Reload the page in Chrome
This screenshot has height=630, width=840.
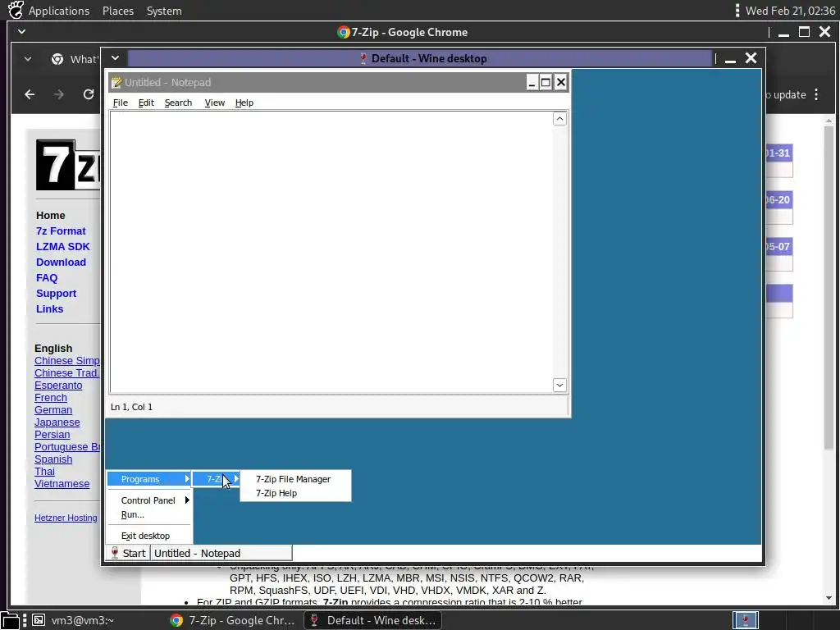89,94
